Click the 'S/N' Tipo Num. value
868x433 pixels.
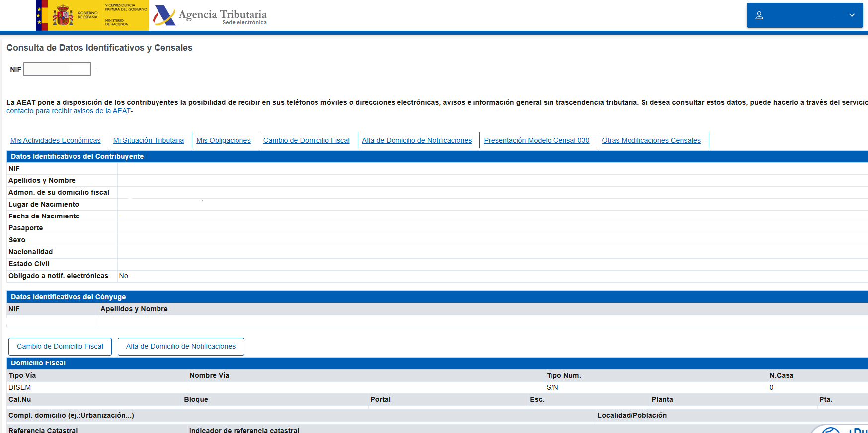point(552,387)
